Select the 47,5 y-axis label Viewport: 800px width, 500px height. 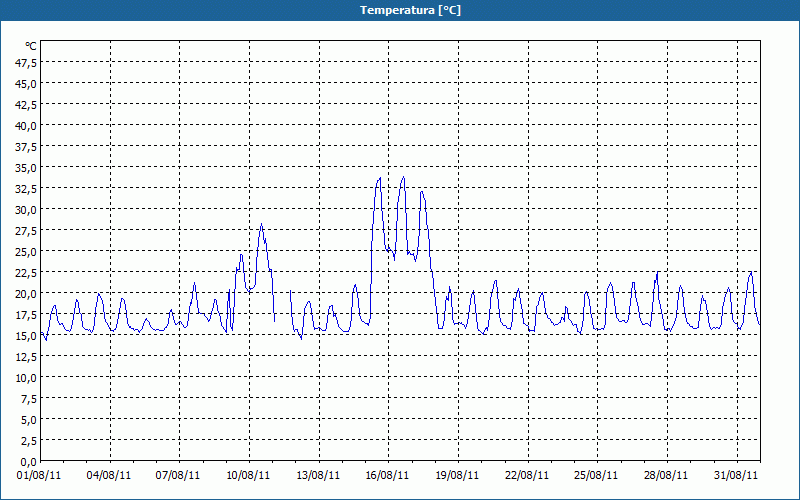(26, 63)
